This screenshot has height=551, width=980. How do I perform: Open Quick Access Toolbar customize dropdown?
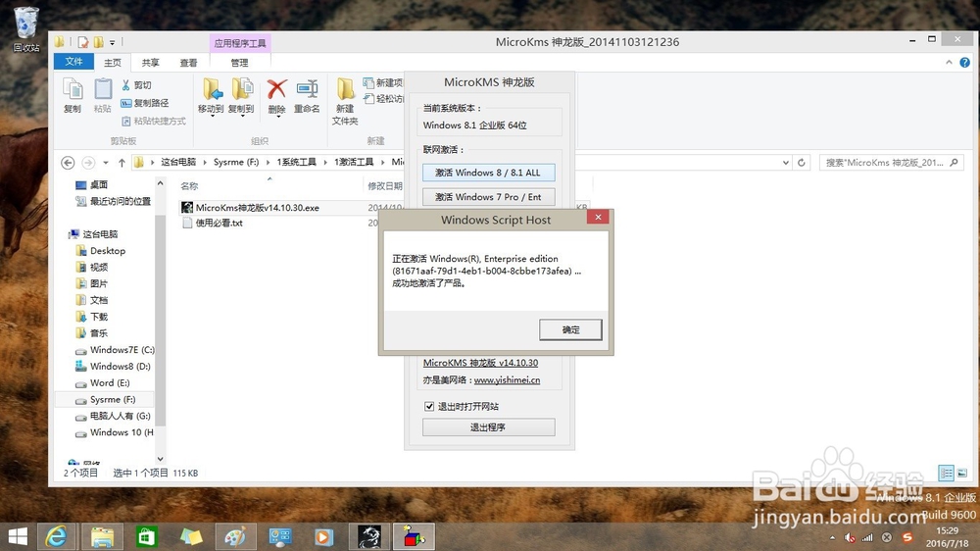pos(113,42)
